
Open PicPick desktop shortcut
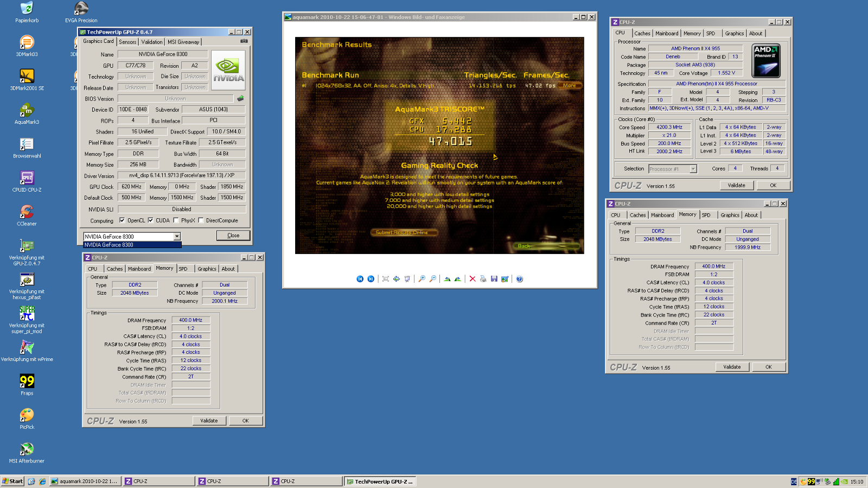(x=27, y=419)
